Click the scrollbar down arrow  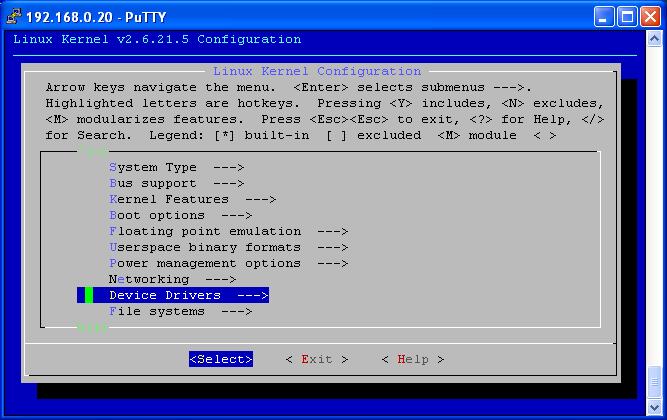coord(654,407)
